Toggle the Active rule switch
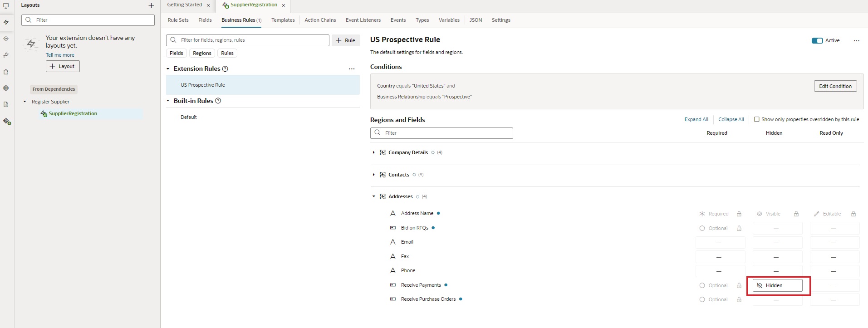 point(817,41)
